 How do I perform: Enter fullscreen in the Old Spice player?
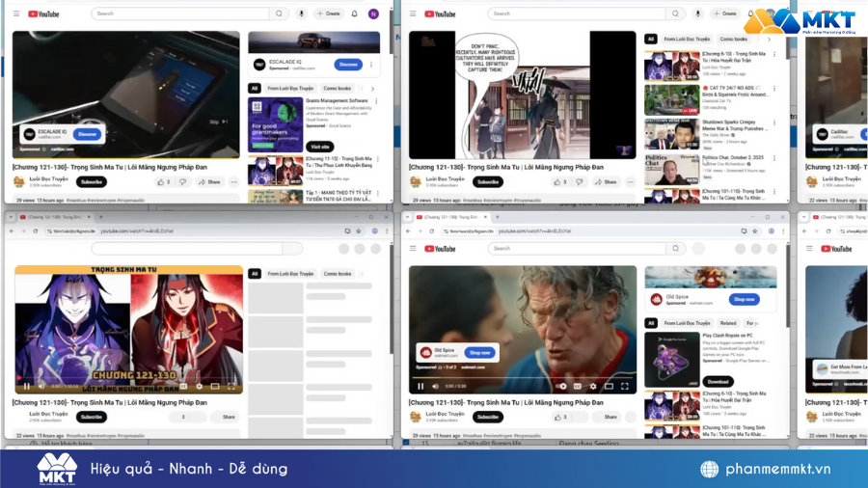(x=625, y=386)
